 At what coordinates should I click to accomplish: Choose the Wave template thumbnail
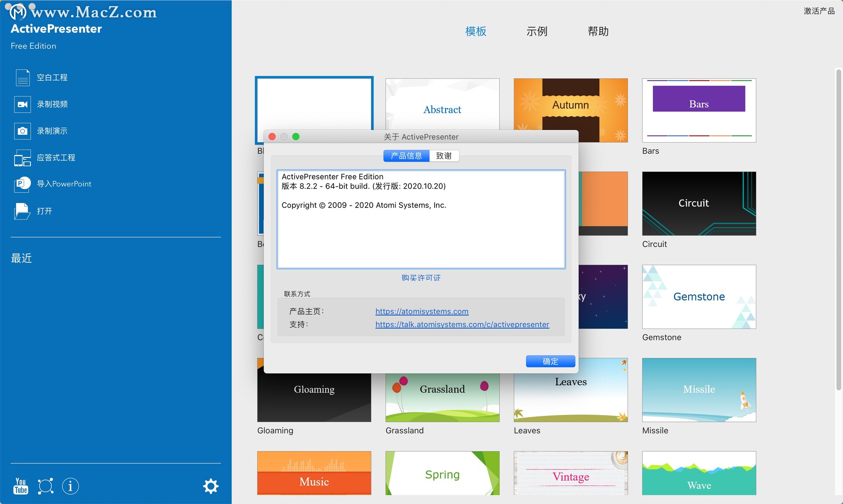point(699,473)
